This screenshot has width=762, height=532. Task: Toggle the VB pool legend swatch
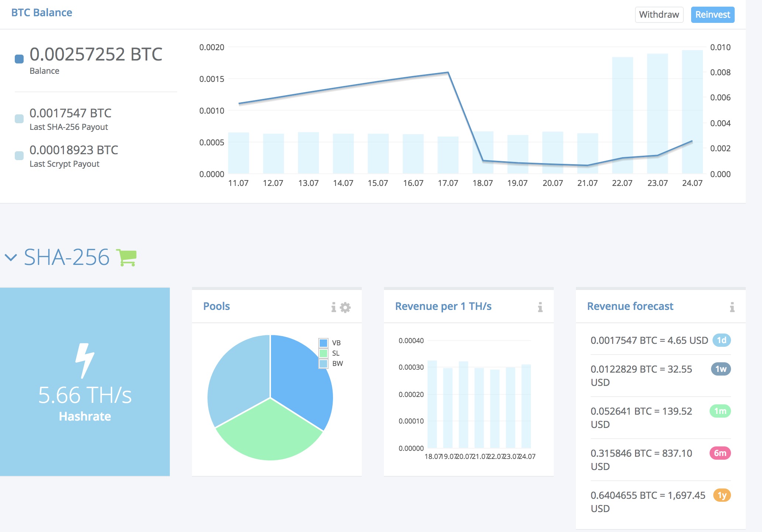pos(323,343)
